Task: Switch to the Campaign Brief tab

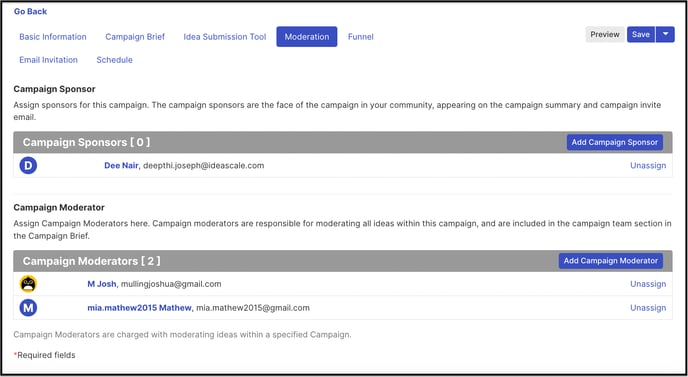Action: [x=135, y=37]
